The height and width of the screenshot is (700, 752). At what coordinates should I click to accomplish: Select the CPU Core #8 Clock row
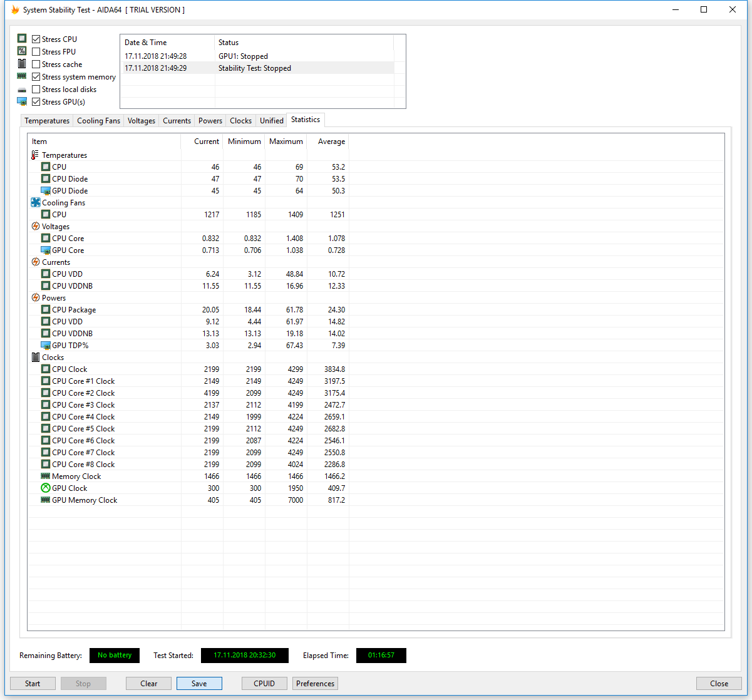pyautogui.click(x=188, y=464)
